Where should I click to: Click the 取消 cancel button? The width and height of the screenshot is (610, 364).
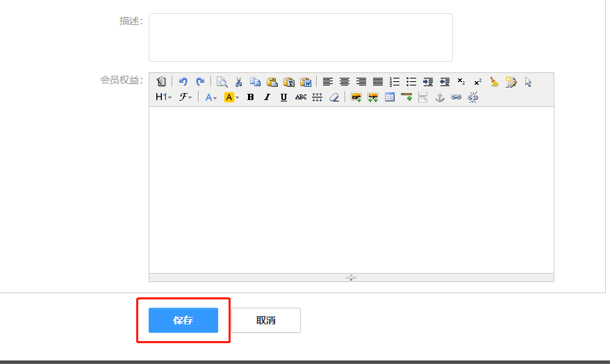266,320
